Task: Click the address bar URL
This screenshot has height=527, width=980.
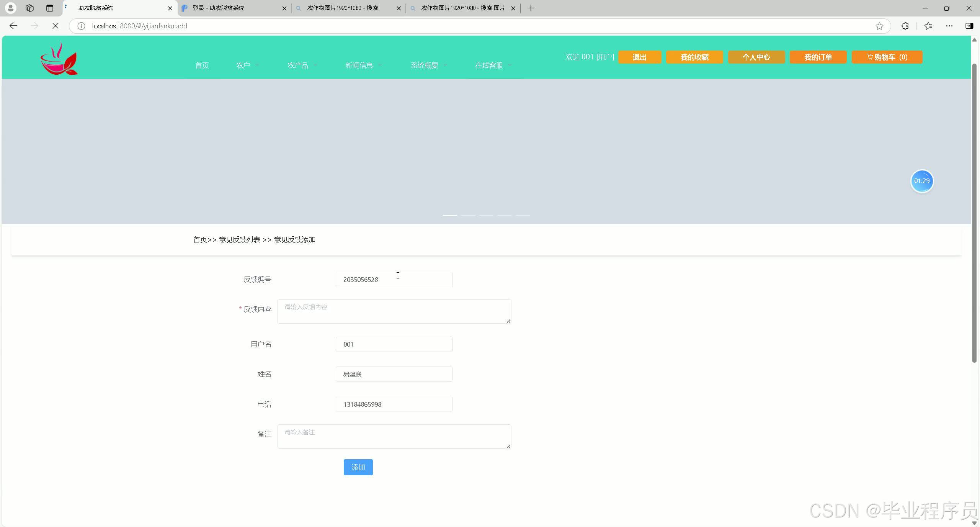Action: [139, 26]
